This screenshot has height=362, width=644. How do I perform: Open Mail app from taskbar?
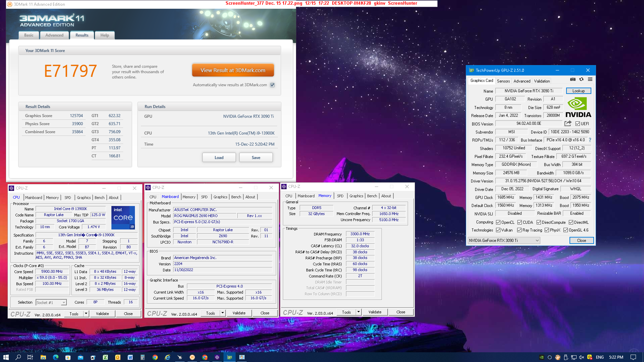(81, 357)
